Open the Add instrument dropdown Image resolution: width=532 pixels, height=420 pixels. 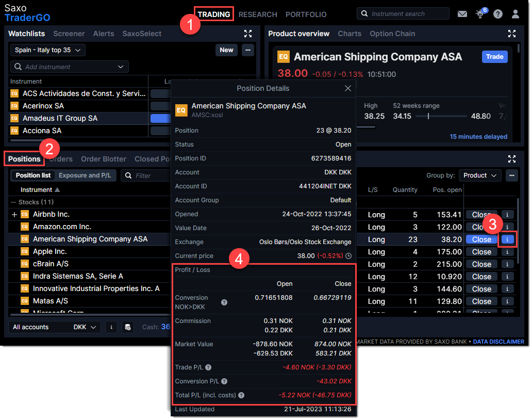(70, 67)
